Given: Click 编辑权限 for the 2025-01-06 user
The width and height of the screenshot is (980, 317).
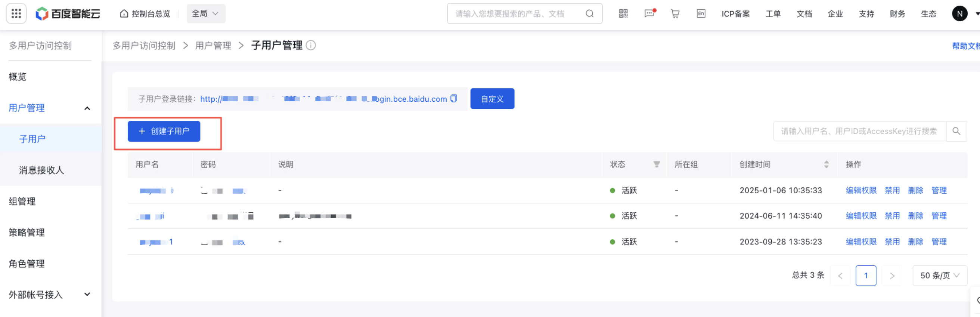Looking at the screenshot, I should pos(861,190).
